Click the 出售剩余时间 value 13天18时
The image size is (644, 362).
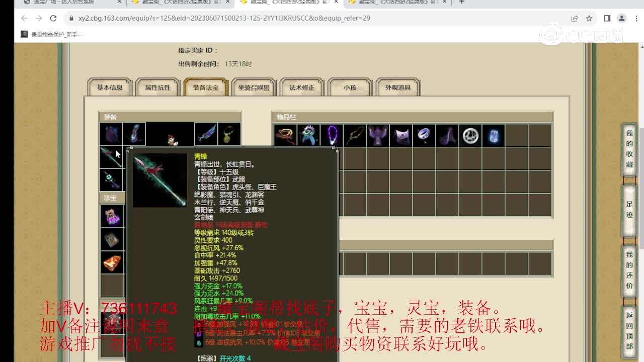pyautogui.click(x=238, y=64)
